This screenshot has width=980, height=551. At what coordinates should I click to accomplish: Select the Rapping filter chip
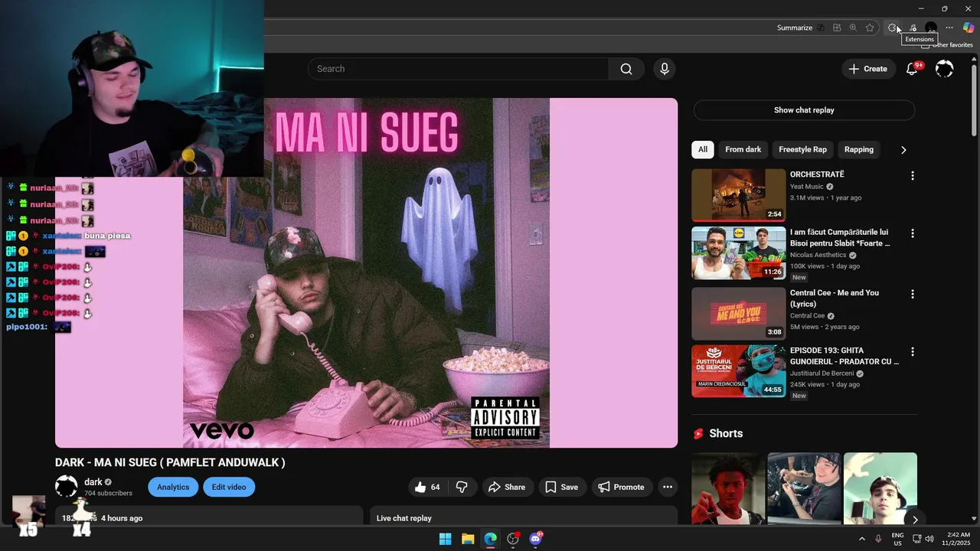(859, 150)
